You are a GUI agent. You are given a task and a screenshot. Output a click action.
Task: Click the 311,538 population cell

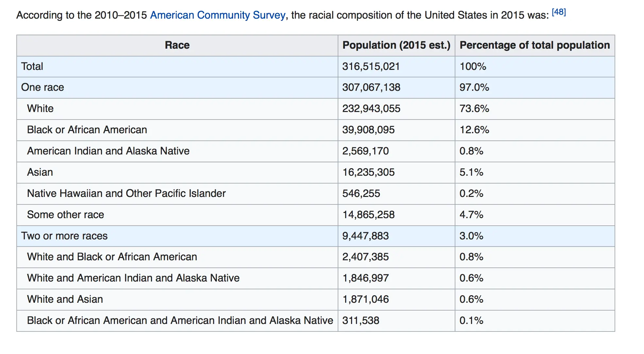[361, 320]
